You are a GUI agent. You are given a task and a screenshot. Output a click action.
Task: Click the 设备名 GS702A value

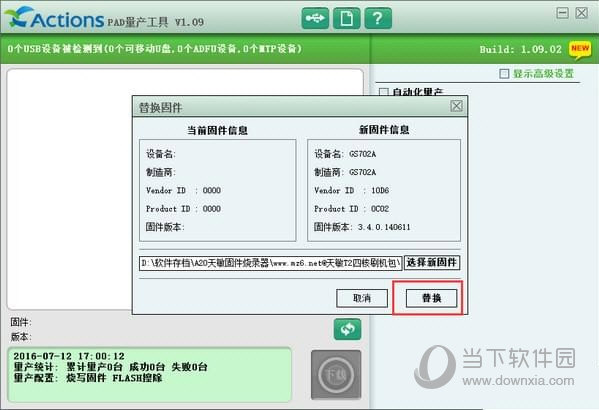(363, 154)
